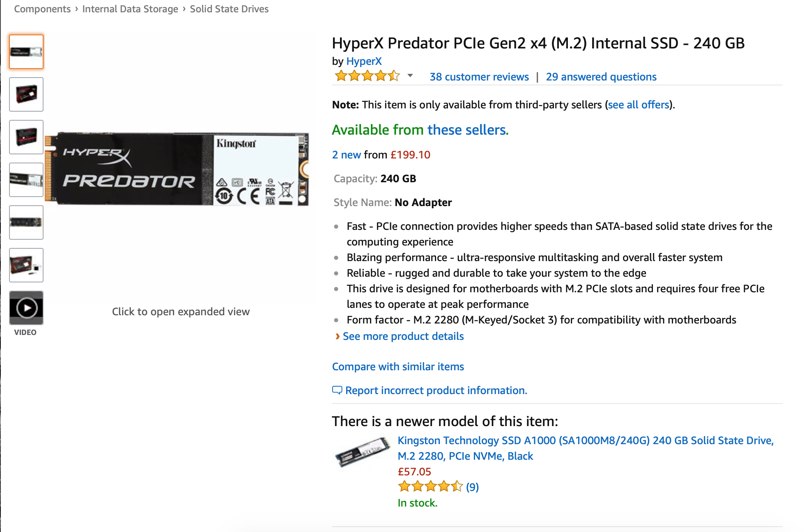The image size is (804, 532).
Task: View the 2 new offers
Action: tap(346, 155)
